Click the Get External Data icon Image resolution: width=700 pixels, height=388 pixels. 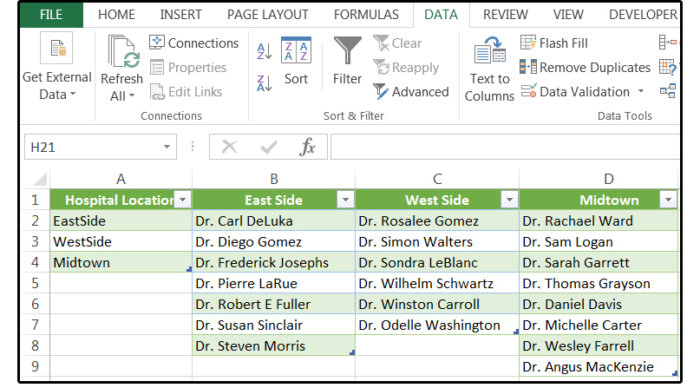point(56,48)
